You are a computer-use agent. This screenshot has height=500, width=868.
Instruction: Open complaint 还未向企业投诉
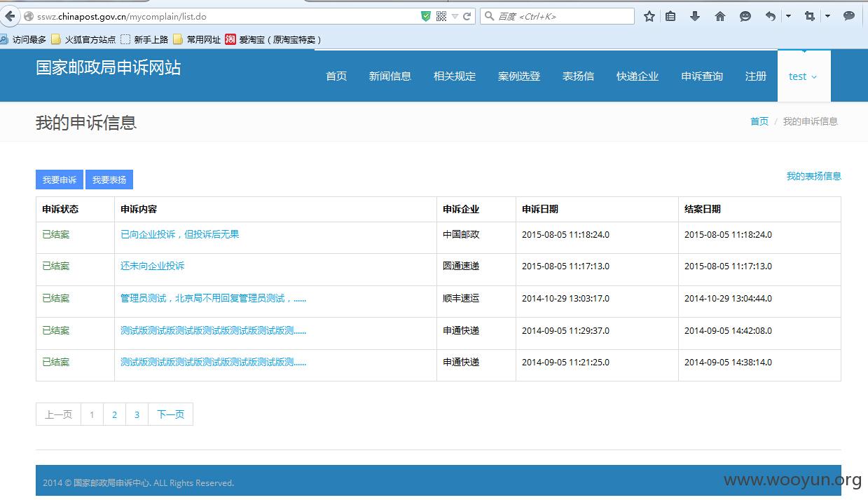pos(152,266)
